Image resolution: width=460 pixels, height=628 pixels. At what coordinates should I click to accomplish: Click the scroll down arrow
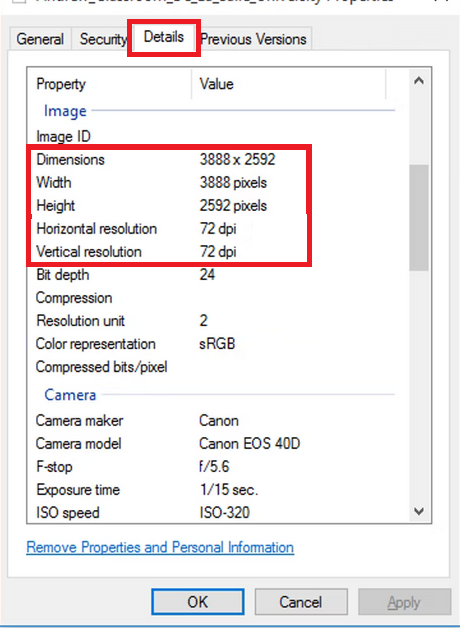(419, 511)
